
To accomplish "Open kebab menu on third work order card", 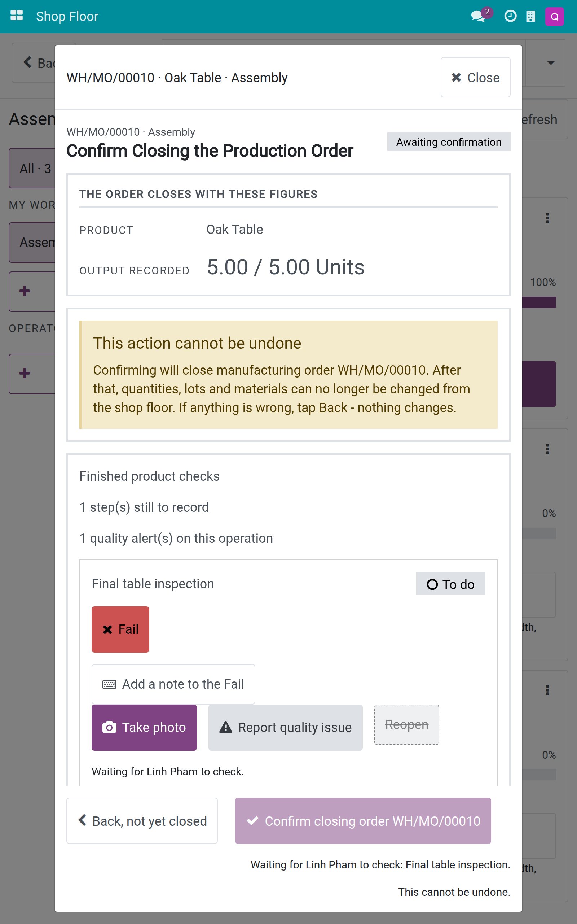I will [547, 690].
